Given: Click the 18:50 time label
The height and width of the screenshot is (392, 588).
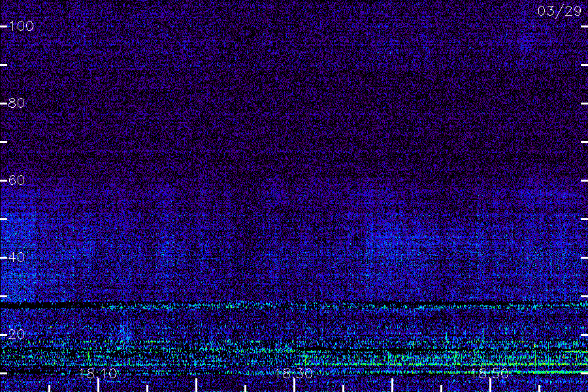Looking at the screenshot, I should (490, 373).
